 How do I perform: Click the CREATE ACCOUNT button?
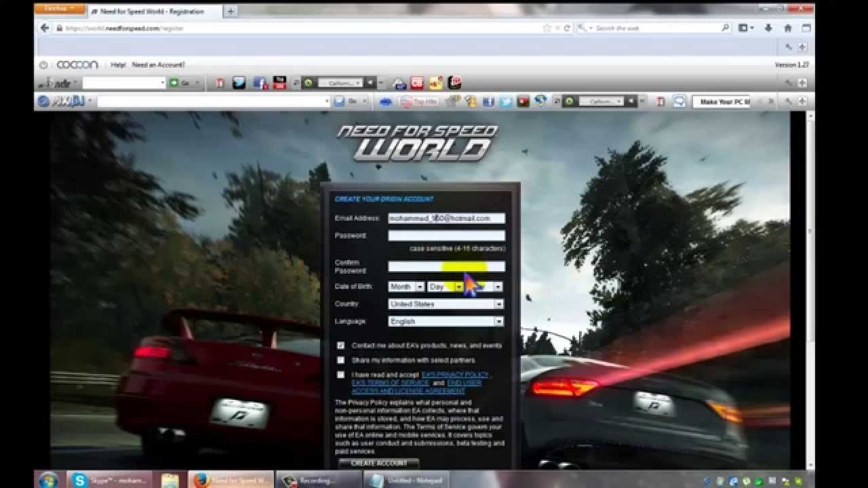click(x=379, y=464)
